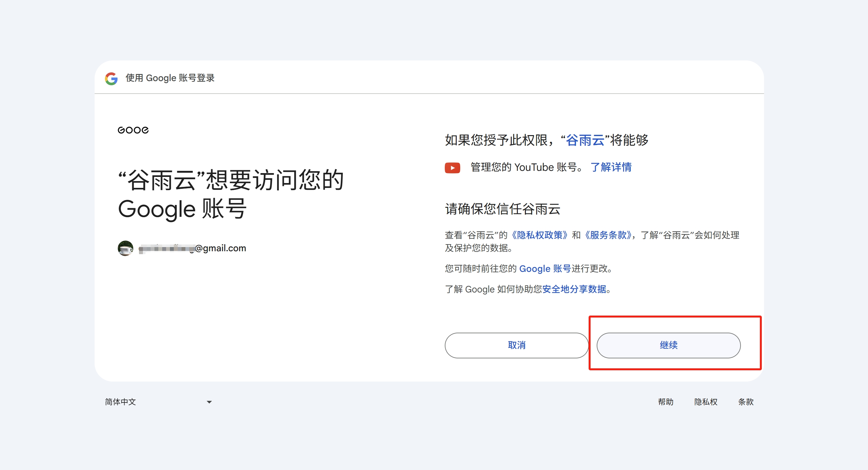Click 帮助 in the footer
Image resolution: width=868 pixels, height=470 pixels.
(x=666, y=401)
